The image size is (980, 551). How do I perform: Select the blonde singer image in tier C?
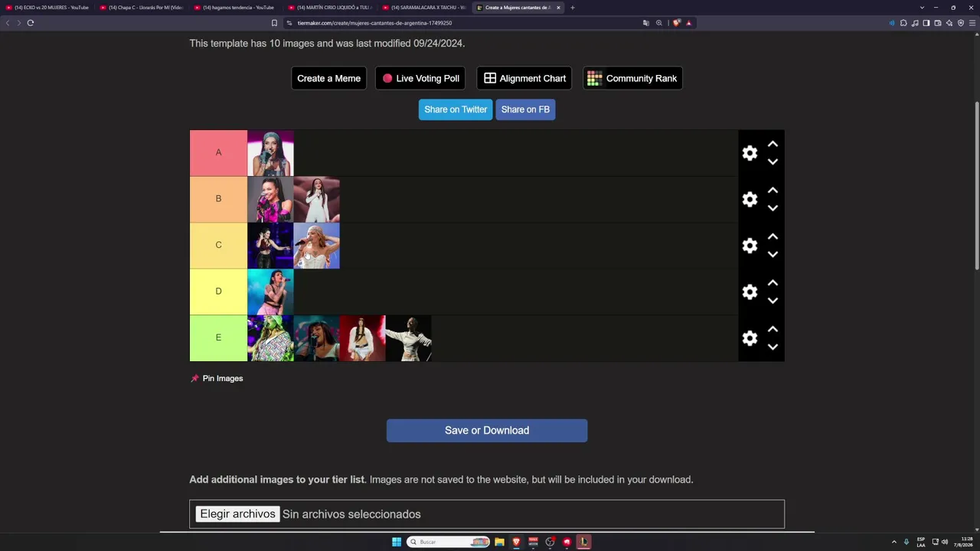click(x=316, y=246)
